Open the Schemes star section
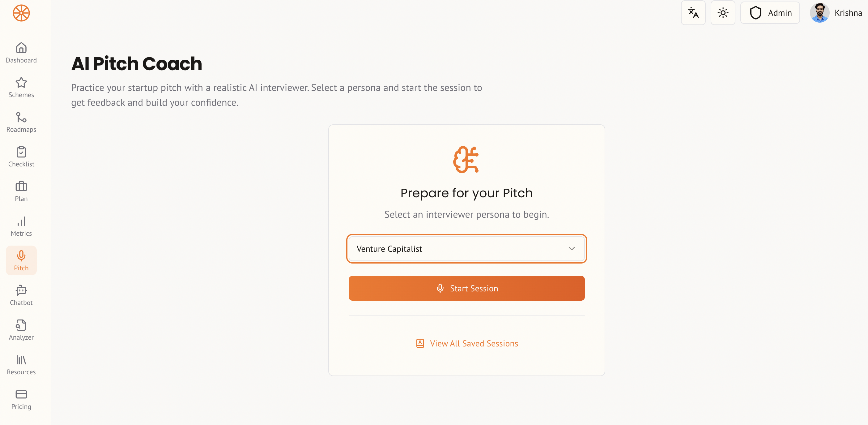 pos(21,88)
